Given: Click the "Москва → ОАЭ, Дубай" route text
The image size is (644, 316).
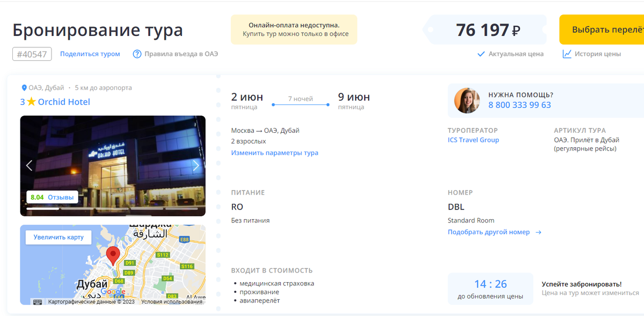Looking at the screenshot, I should (265, 131).
